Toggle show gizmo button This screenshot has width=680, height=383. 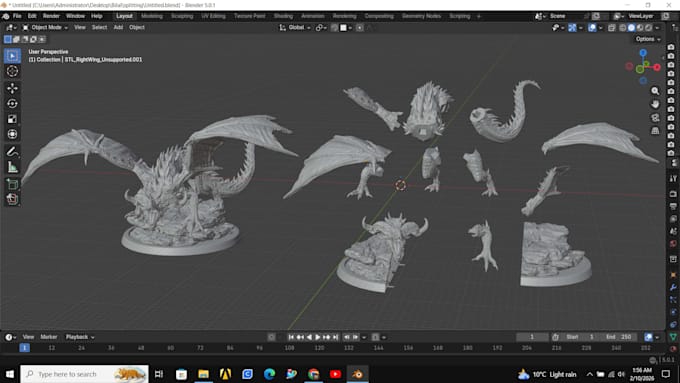coord(572,28)
